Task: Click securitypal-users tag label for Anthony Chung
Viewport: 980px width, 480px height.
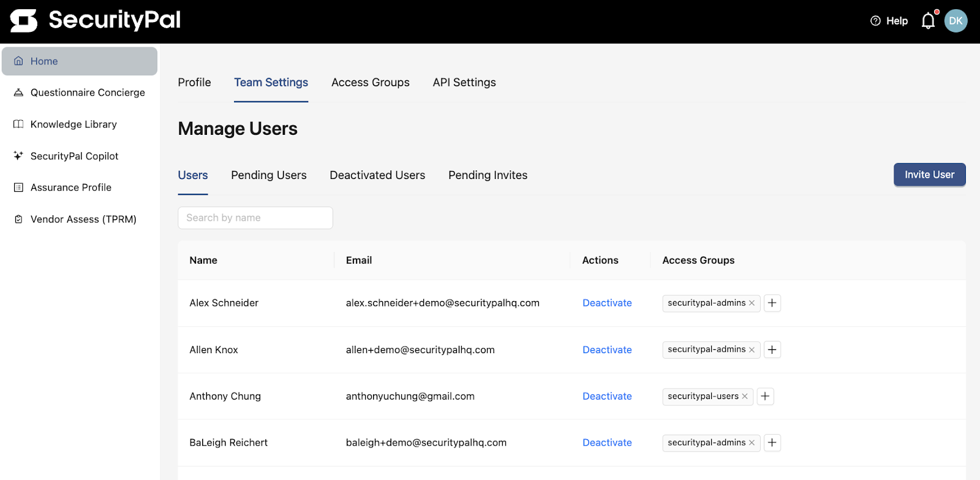Action: click(703, 397)
